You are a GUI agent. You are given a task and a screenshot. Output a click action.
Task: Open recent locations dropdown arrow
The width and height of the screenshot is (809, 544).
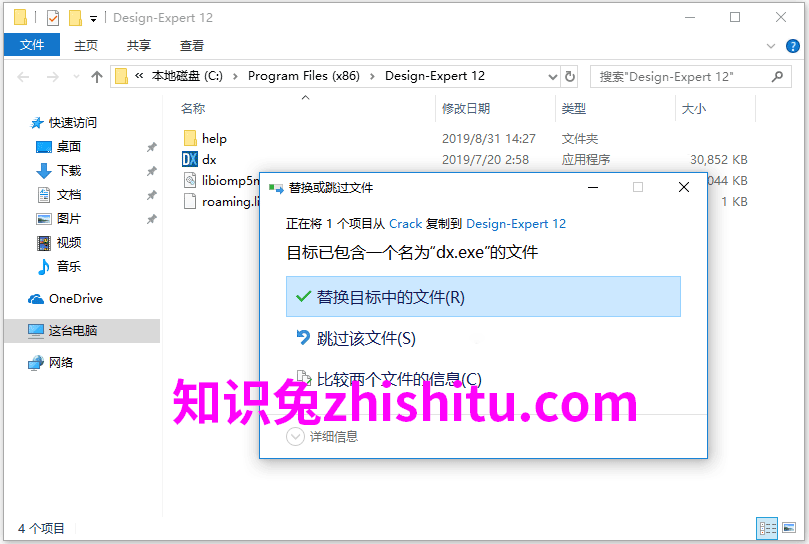click(76, 77)
